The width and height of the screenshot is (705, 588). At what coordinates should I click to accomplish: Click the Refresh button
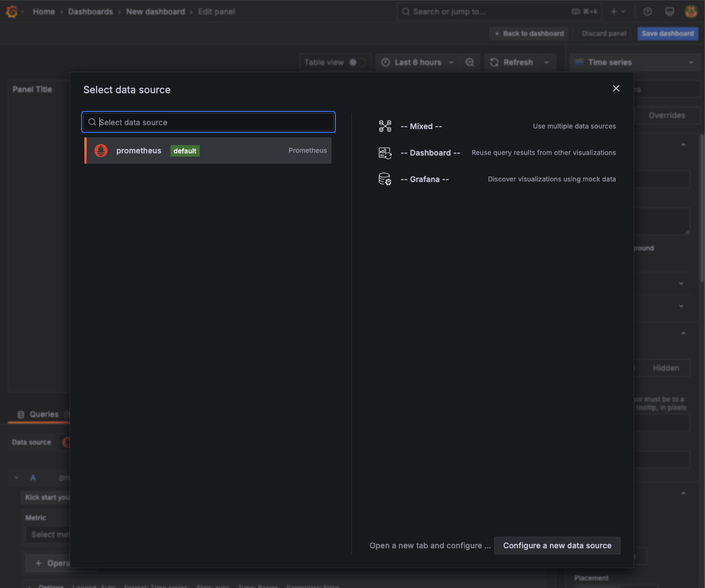click(x=511, y=62)
